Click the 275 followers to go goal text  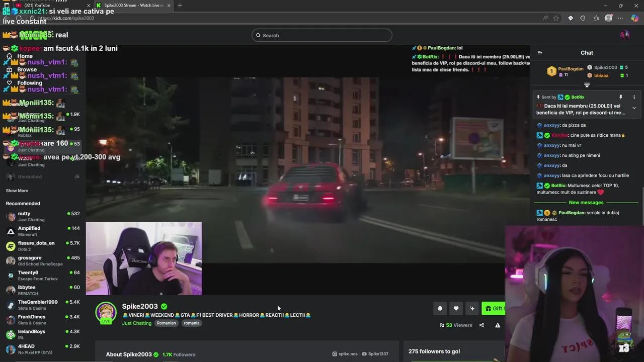tap(434, 351)
